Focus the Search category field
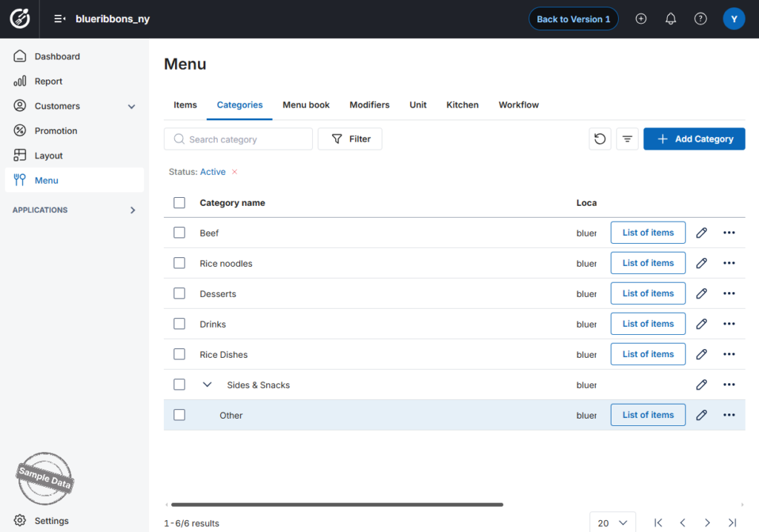This screenshot has height=532, width=759. click(x=238, y=139)
